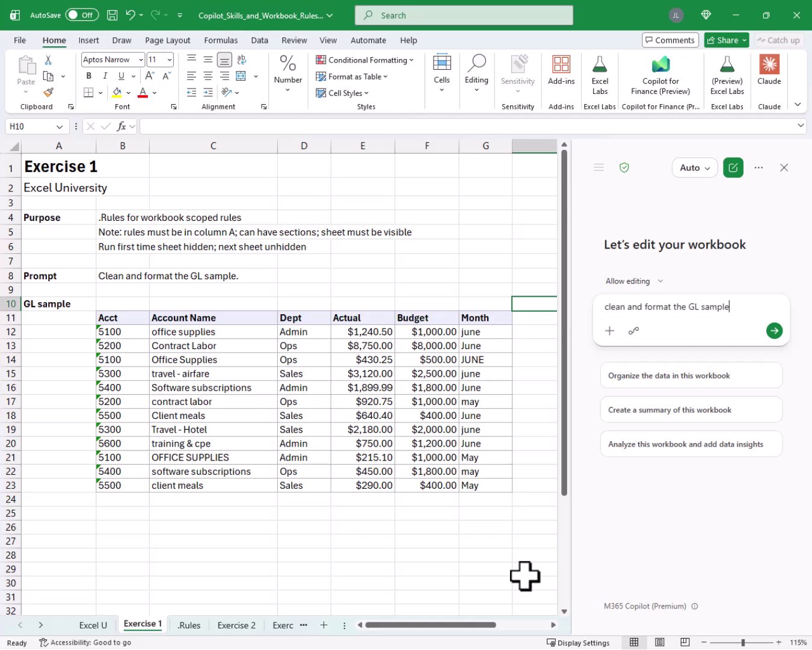Toggle AutoSave switch

[82, 15]
